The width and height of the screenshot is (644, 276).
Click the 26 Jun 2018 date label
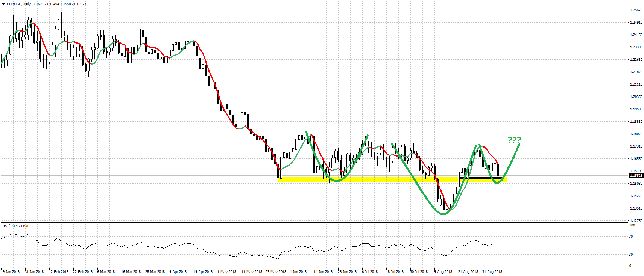tap(347, 272)
